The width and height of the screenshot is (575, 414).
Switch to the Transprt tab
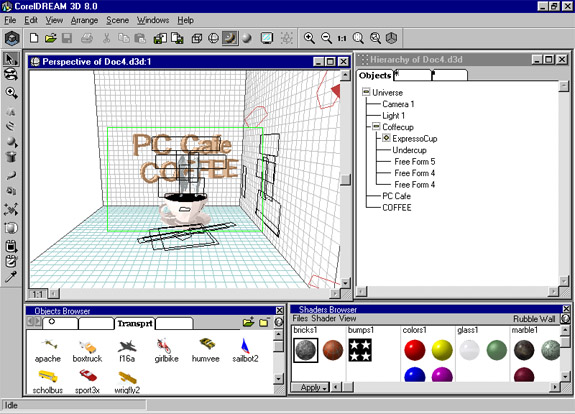coord(135,323)
